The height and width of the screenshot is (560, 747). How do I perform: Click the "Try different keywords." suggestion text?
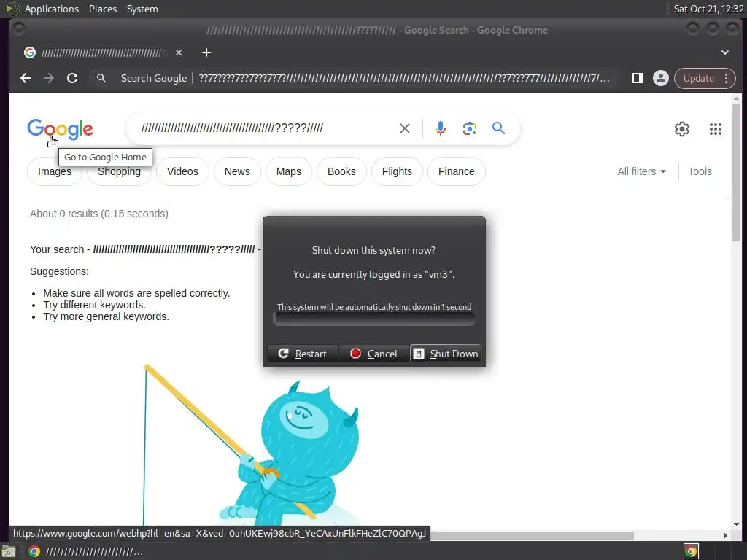click(x=94, y=305)
